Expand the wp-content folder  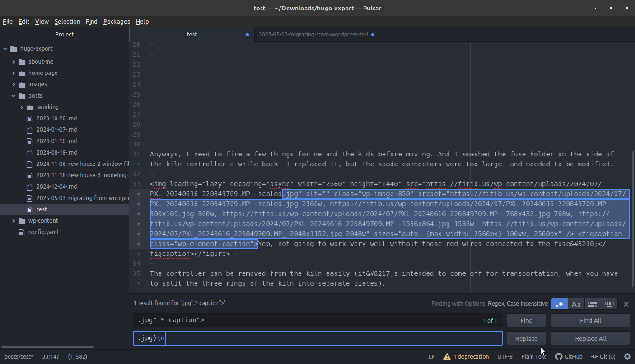pyautogui.click(x=14, y=221)
